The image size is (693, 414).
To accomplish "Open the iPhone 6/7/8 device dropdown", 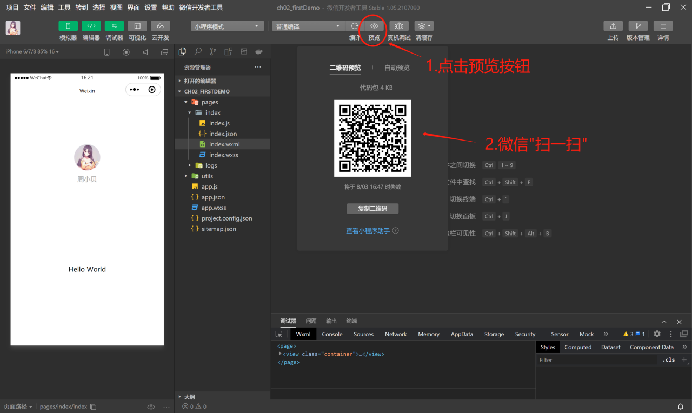I will pos(32,52).
